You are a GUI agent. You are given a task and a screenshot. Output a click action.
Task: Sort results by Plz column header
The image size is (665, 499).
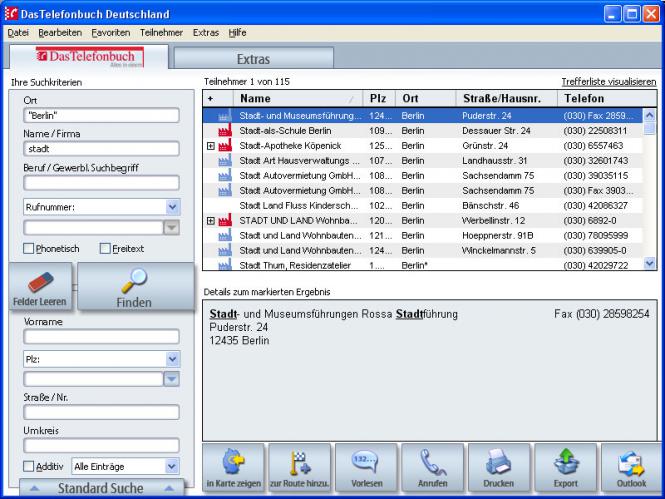[379, 98]
